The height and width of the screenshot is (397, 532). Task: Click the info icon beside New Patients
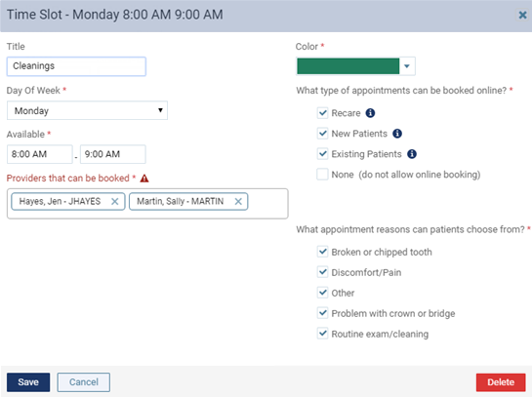397,134
